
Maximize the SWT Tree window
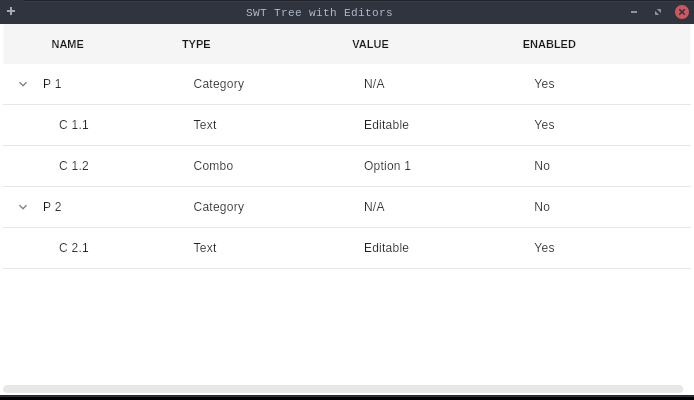[x=658, y=12]
